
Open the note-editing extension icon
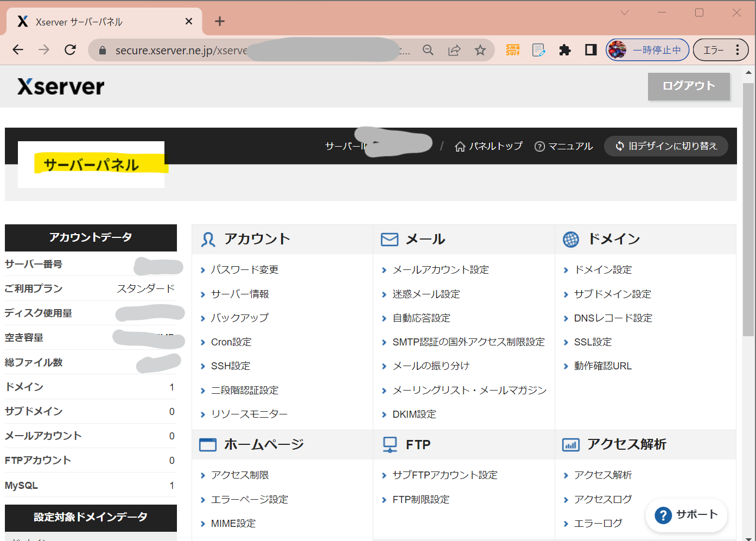539,50
